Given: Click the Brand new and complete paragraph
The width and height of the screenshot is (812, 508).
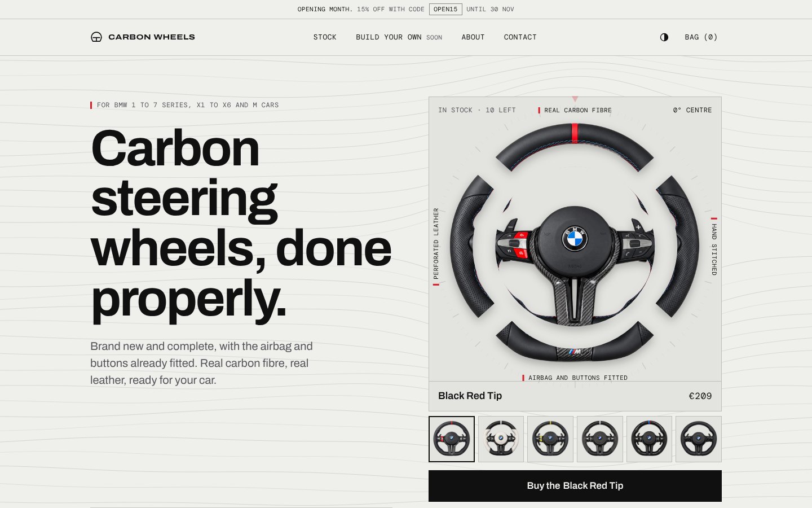Looking at the screenshot, I should [x=201, y=364].
